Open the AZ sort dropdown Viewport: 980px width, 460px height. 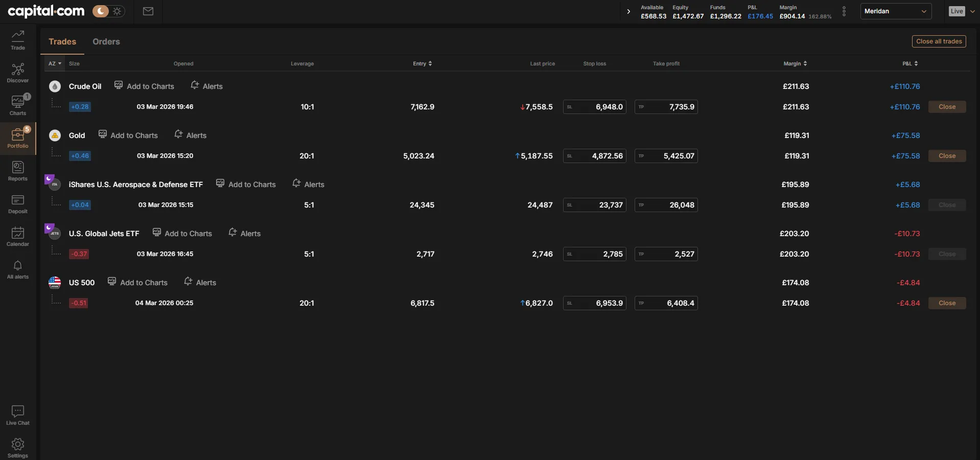coord(55,63)
